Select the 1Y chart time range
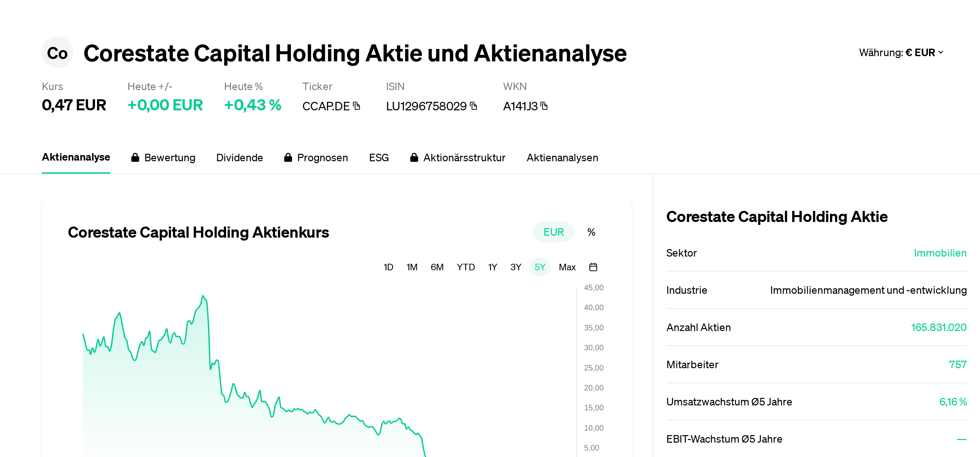 point(492,267)
